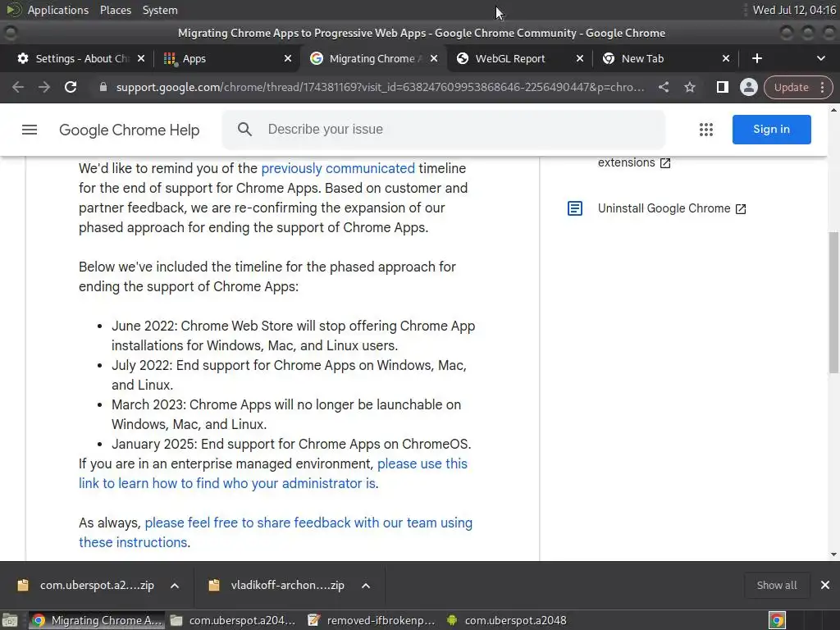This screenshot has height=630, width=840.
Task: Reload the current page
Action: pos(71,87)
